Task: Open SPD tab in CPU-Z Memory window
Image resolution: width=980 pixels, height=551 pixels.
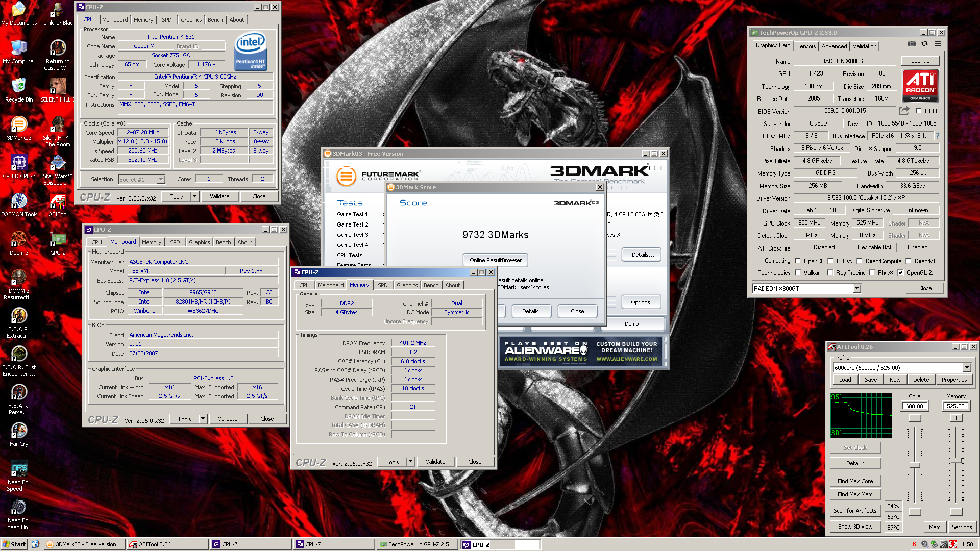Action: [x=383, y=285]
